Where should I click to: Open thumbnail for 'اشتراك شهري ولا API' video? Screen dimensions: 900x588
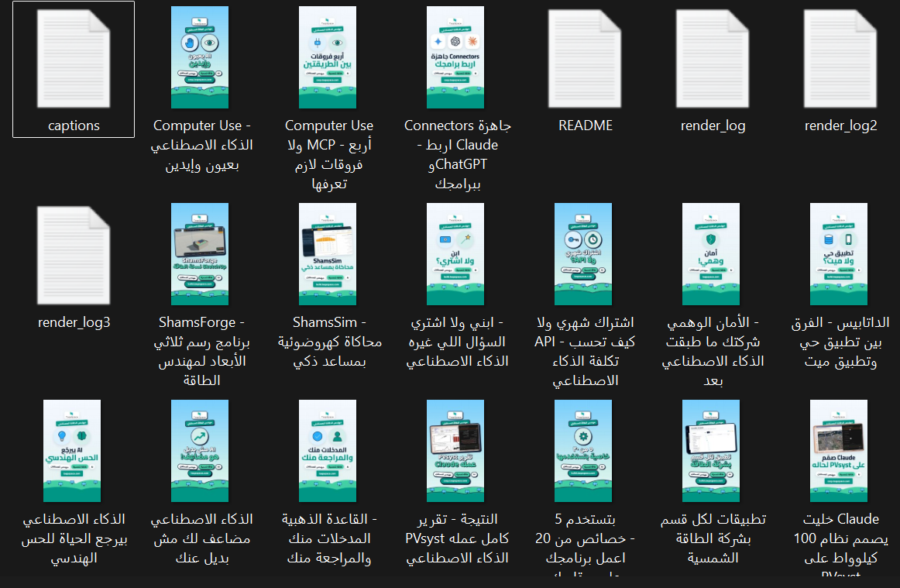point(583,254)
